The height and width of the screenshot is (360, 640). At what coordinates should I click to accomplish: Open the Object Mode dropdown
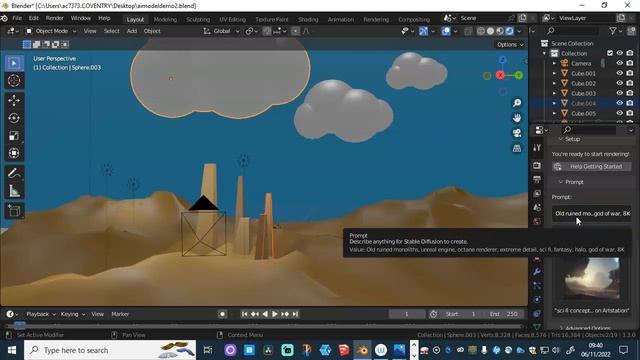pyautogui.click(x=51, y=31)
